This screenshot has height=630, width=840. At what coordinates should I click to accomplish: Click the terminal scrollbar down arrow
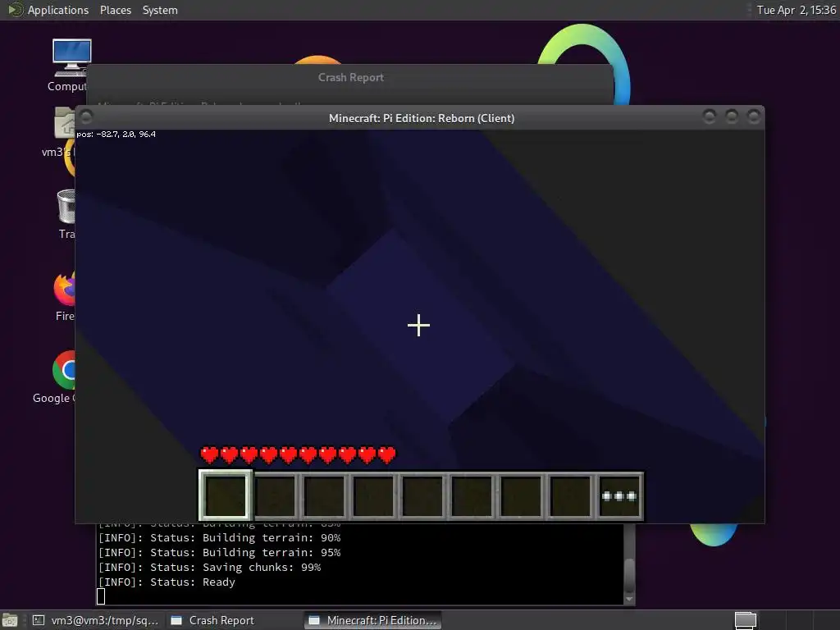[x=629, y=600]
